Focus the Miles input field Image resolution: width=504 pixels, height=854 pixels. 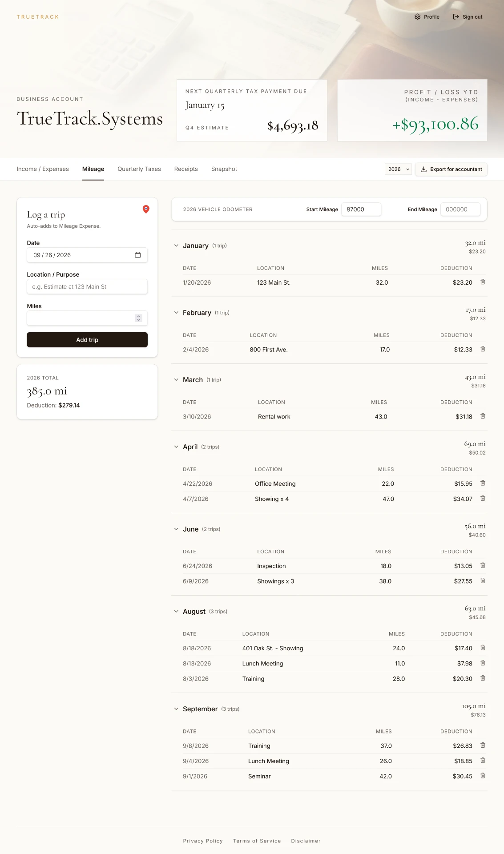pyautogui.click(x=87, y=318)
